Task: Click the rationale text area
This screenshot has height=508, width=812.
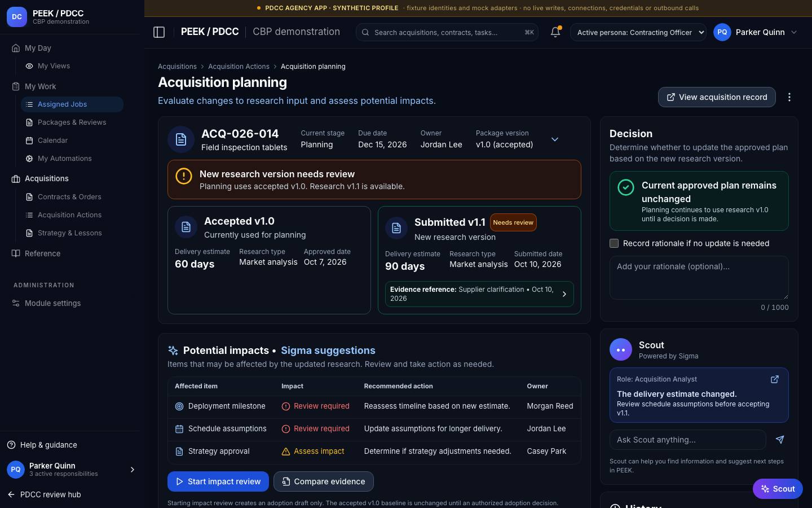Action: tap(699, 278)
